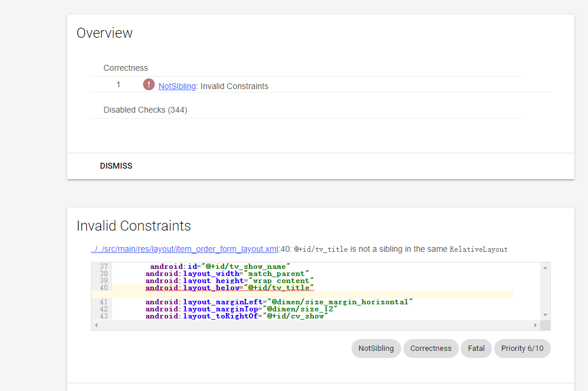This screenshot has width=588, height=391.
Task: Click the Invalid Constraints heading
Action: pos(134,225)
